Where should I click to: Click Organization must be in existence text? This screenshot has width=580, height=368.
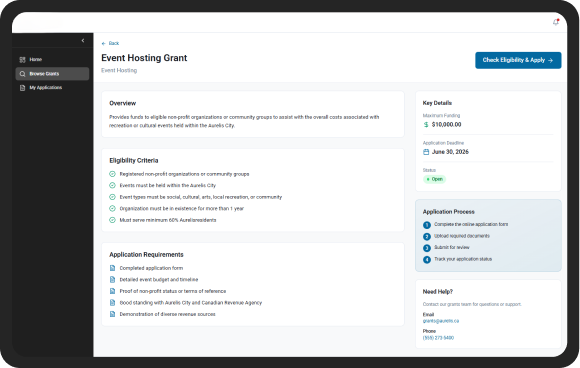(182, 209)
